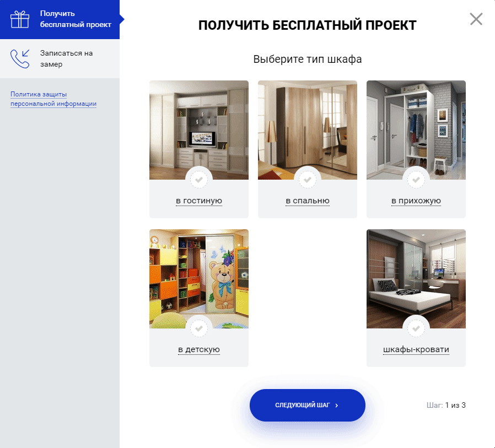Check the 'шкафы-кровати' checkmark circle
Image resolution: width=495 pixels, height=448 pixels.
416,328
